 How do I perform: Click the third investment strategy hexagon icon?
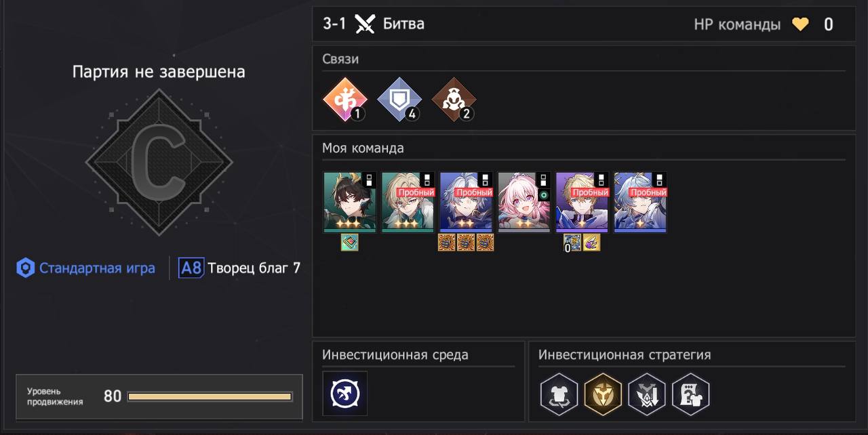[647, 394]
